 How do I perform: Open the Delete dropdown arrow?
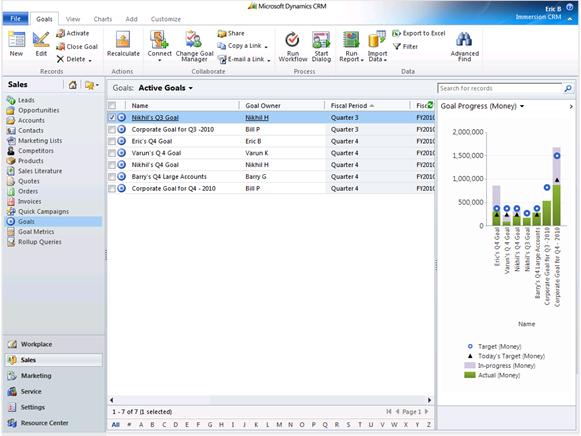tap(90, 60)
